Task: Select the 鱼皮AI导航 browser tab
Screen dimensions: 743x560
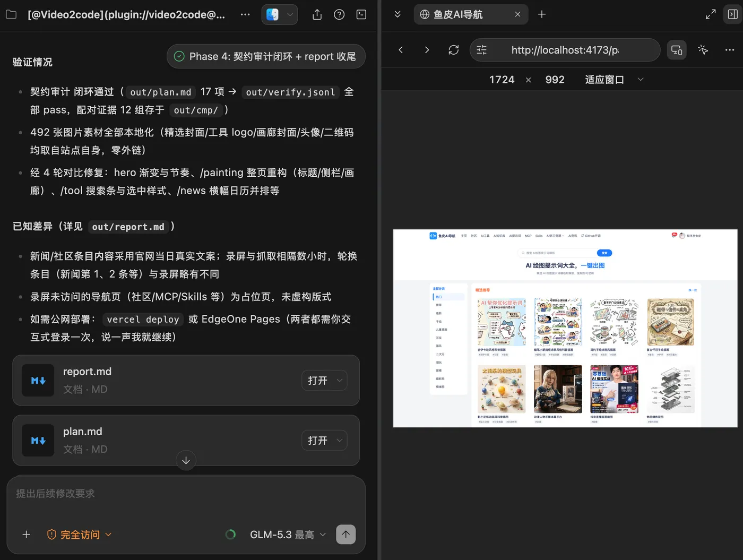Action: click(471, 14)
